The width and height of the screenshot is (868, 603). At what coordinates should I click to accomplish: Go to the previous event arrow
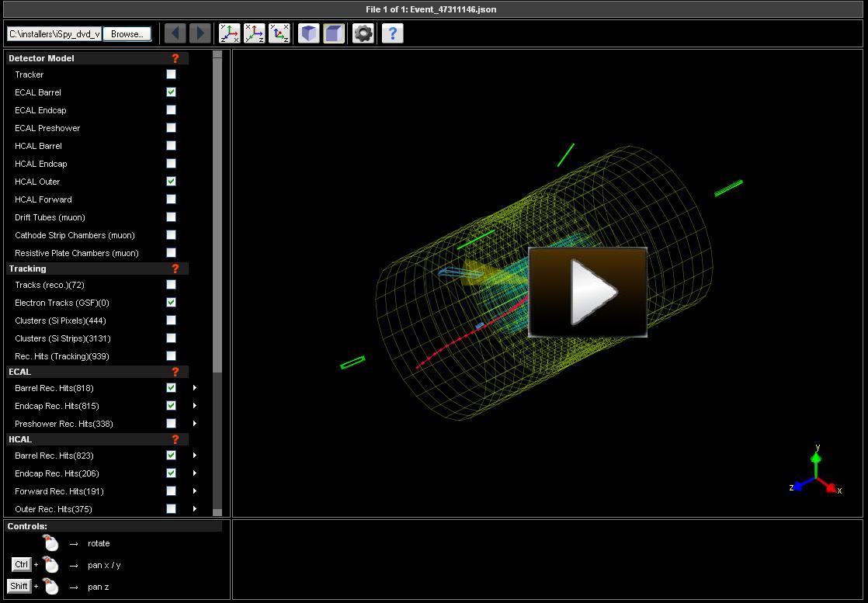pyautogui.click(x=175, y=33)
